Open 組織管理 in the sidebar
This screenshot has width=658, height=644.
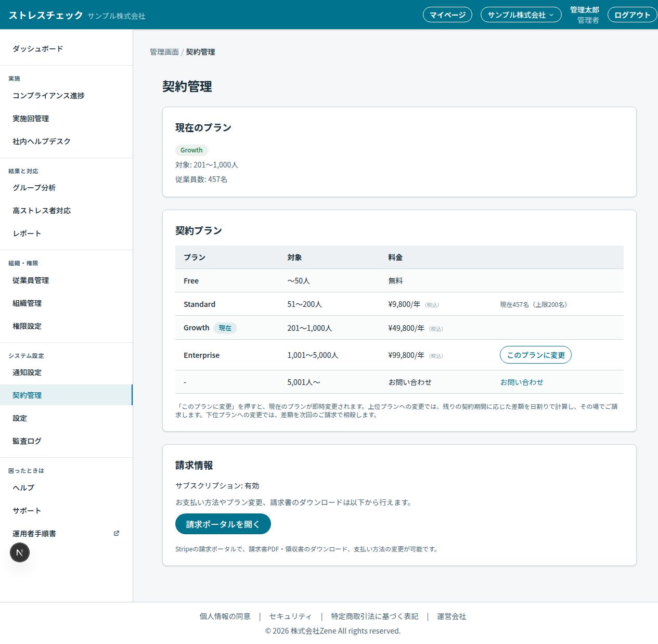[x=66, y=303]
